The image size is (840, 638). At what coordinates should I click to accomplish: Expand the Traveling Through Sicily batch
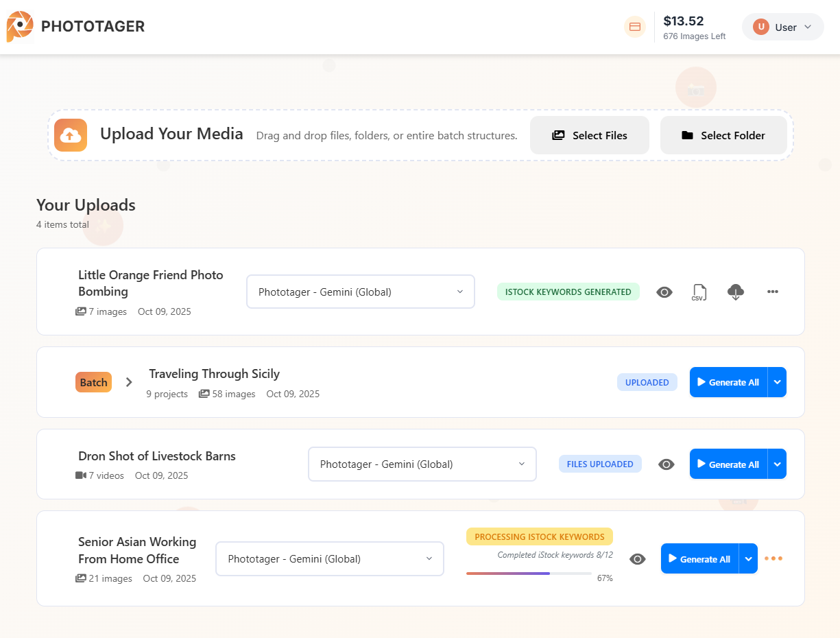(x=129, y=382)
